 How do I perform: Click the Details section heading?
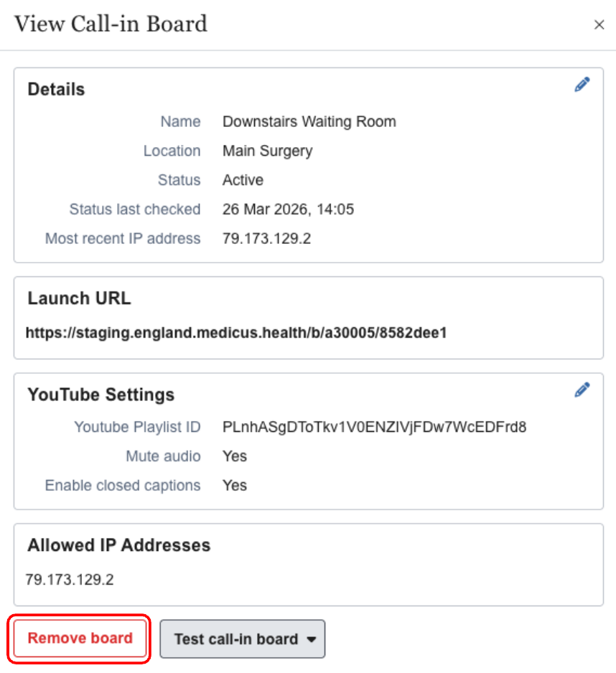(x=56, y=90)
